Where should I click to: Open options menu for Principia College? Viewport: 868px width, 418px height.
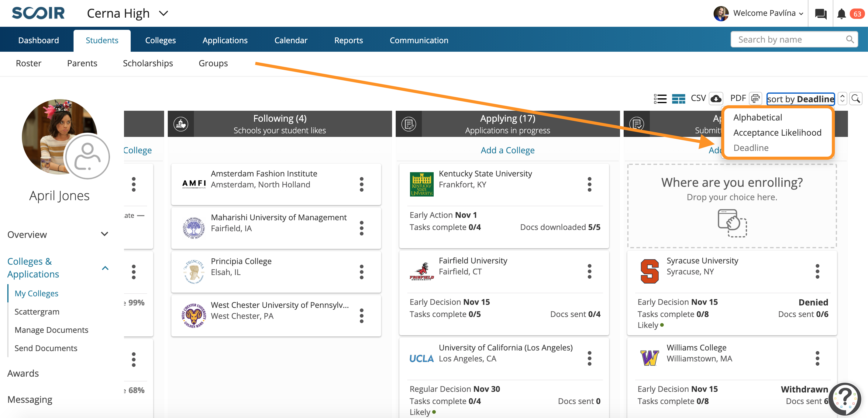(x=362, y=272)
